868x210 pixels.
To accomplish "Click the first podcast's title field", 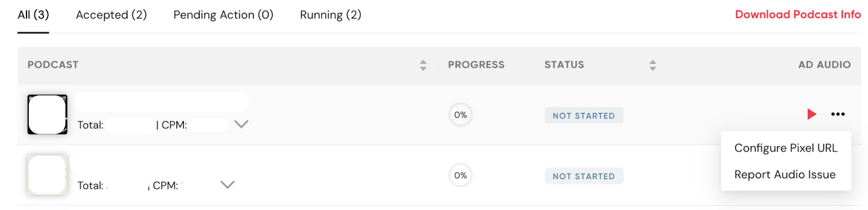I will click(162, 102).
